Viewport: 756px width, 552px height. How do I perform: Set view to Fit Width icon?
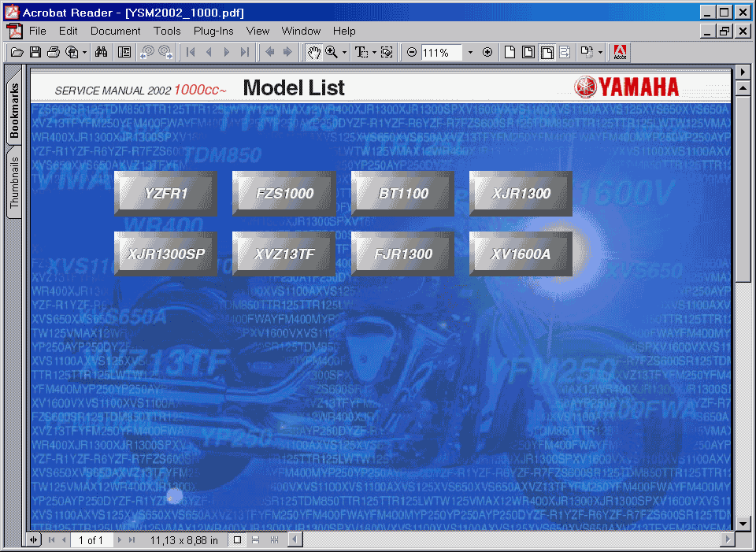pyautogui.click(x=547, y=52)
